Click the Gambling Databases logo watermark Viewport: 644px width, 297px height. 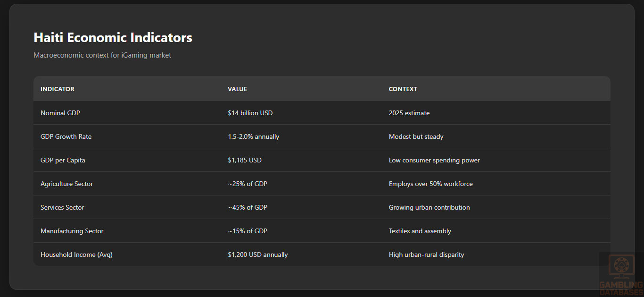pyautogui.click(x=621, y=274)
